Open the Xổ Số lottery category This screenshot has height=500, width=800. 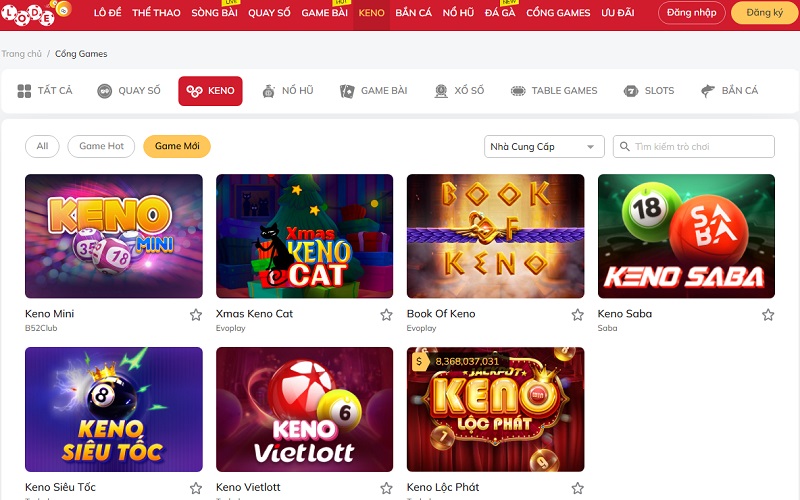pyautogui.click(x=459, y=91)
